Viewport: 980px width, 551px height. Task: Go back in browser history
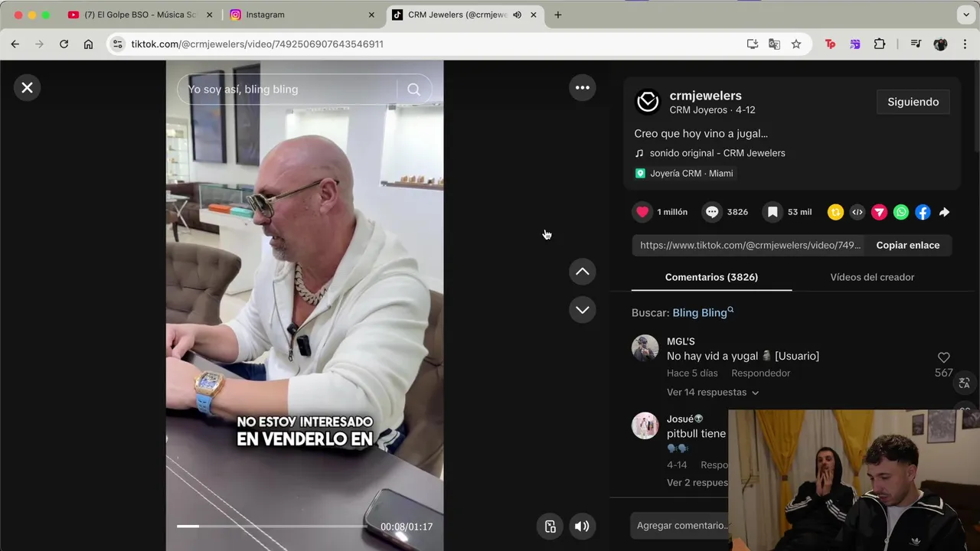tap(15, 44)
